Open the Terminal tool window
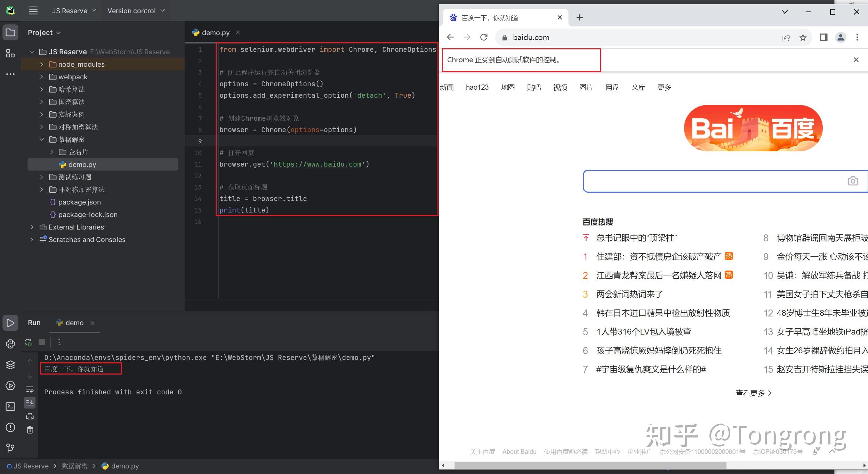This screenshot has height=474, width=868. tap(10, 406)
